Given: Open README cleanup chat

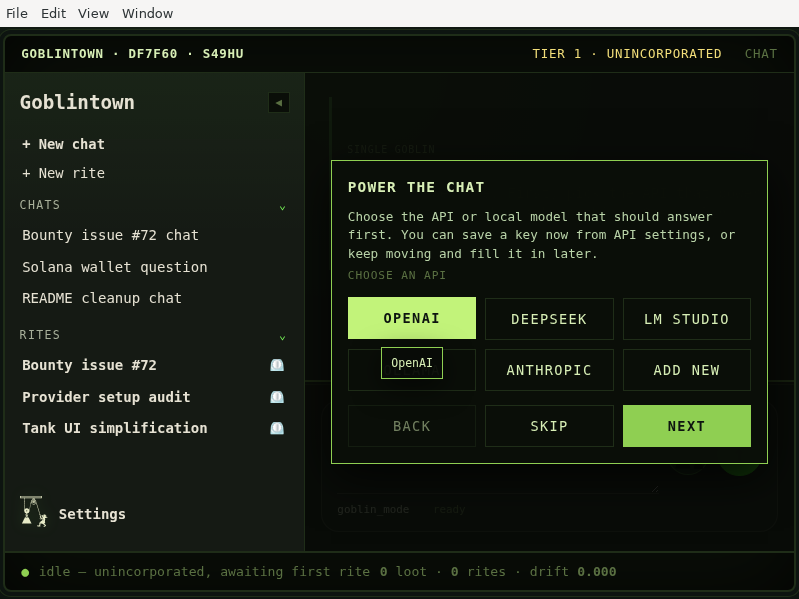Looking at the screenshot, I should click(x=102, y=298).
